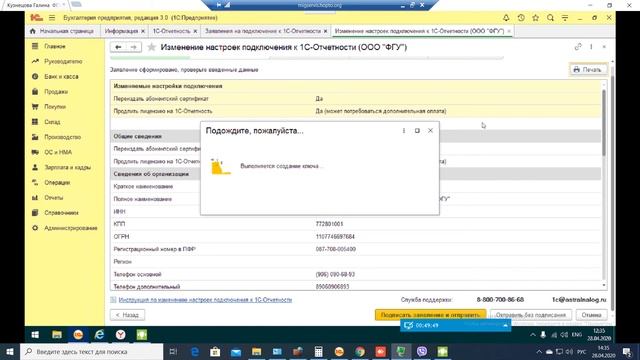This screenshot has width=640, height=360.
Task: Open Склад section in sidebar
Action: [x=52, y=122]
